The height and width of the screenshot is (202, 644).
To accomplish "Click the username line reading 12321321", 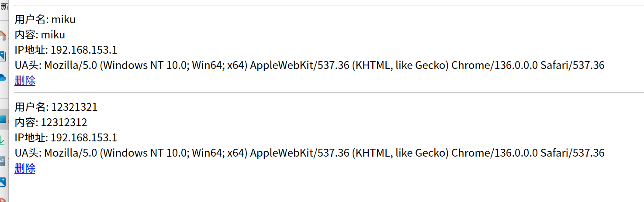I will [56, 107].
